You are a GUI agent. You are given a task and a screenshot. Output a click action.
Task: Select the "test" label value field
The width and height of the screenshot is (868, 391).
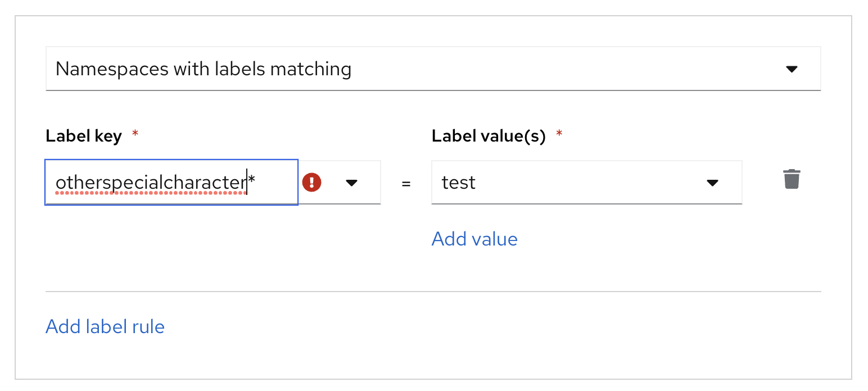[x=562, y=183]
